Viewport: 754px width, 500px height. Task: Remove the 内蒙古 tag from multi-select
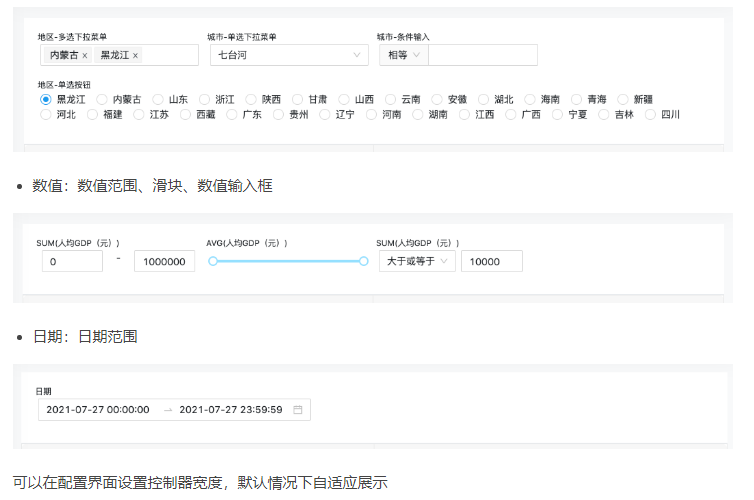[85, 55]
